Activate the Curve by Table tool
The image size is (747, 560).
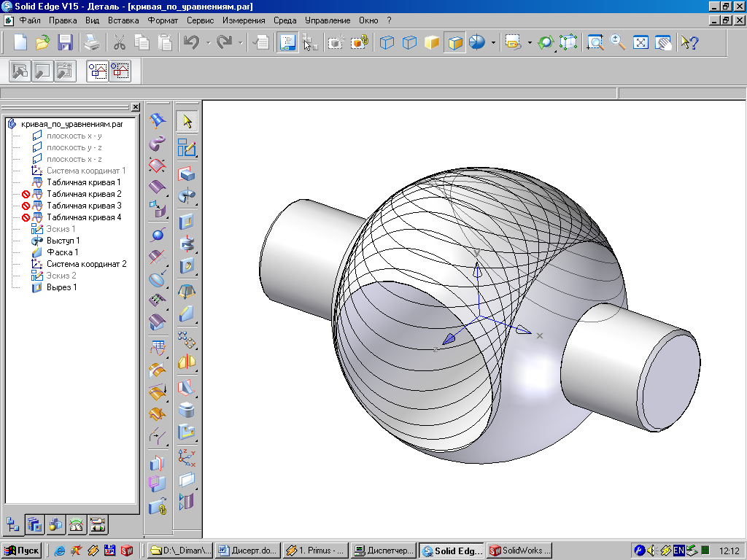point(158,348)
